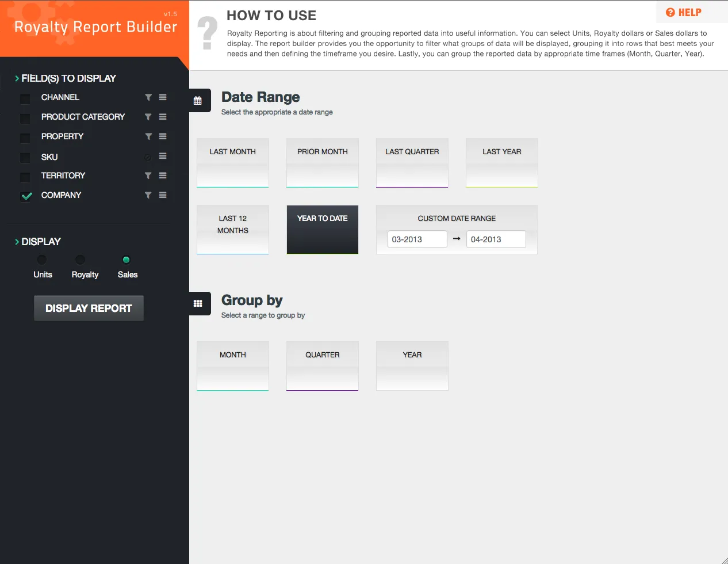Image resolution: width=728 pixels, height=564 pixels.
Task: Click the filter icon for Territory
Action: 148,176
